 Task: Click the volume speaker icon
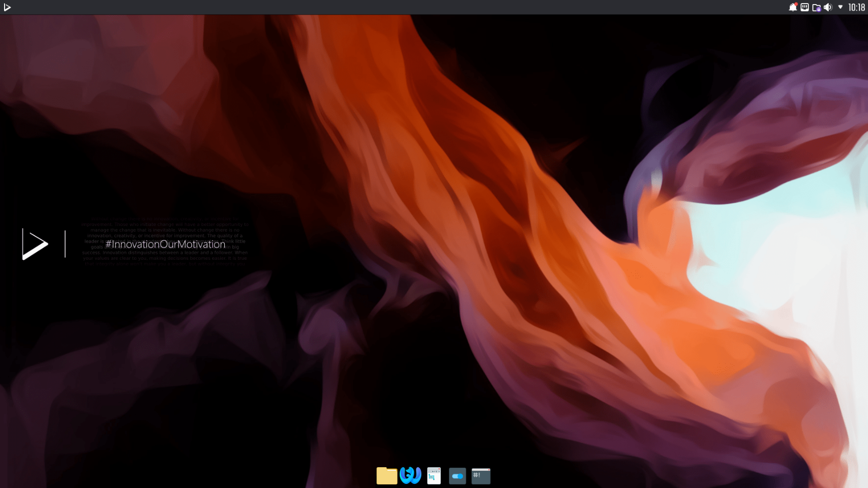click(828, 7)
